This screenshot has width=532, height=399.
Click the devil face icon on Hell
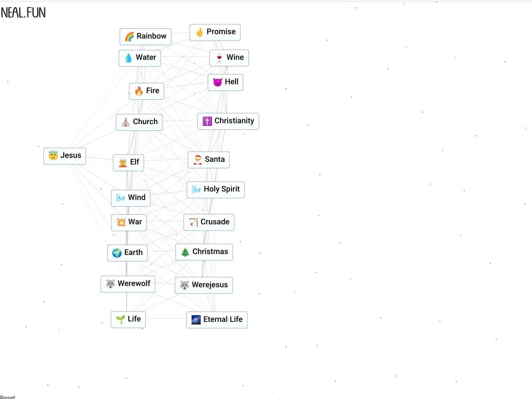pyautogui.click(x=217, y=82)
